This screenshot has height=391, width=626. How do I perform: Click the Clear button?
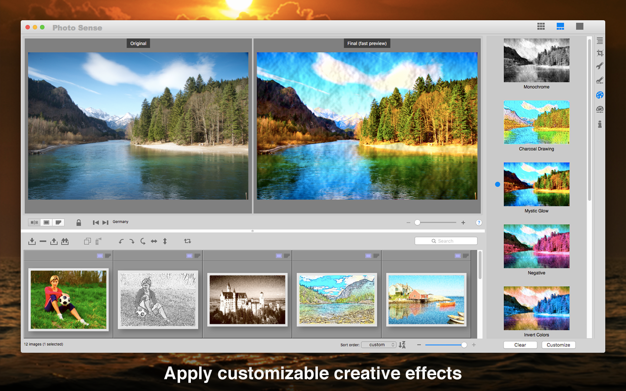(x=520, y=345)
